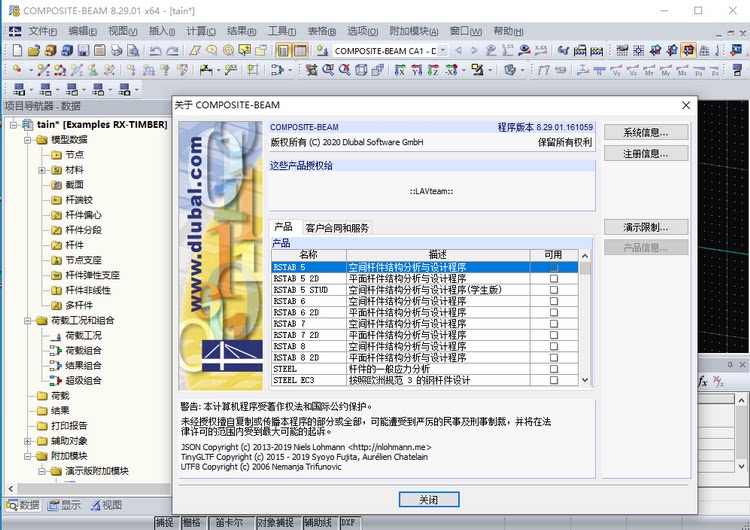This screenshot has width=750, height=530.
Task: Open the 附加模块 menu
Action: click(x=413, y=31)
